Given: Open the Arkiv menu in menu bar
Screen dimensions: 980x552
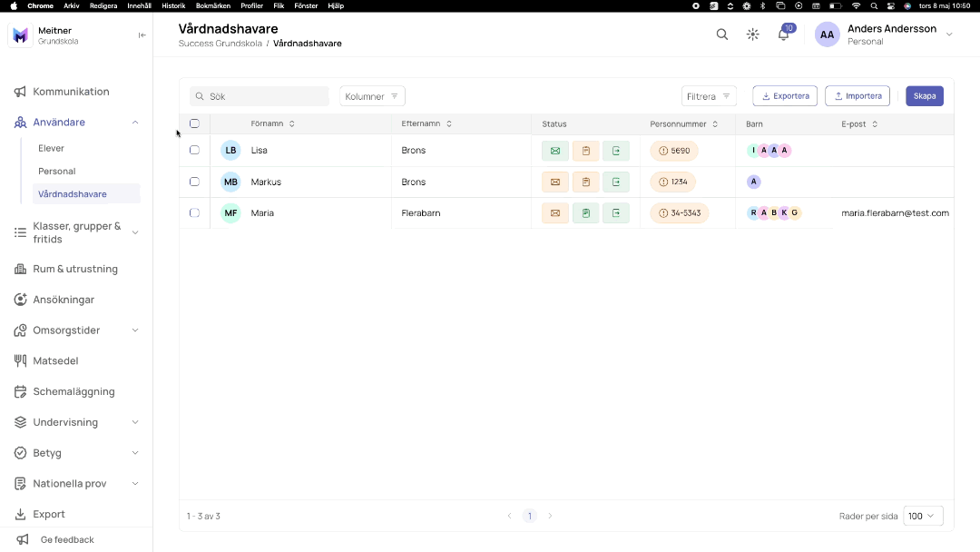Looking at the screenshot, I should 72,5.
